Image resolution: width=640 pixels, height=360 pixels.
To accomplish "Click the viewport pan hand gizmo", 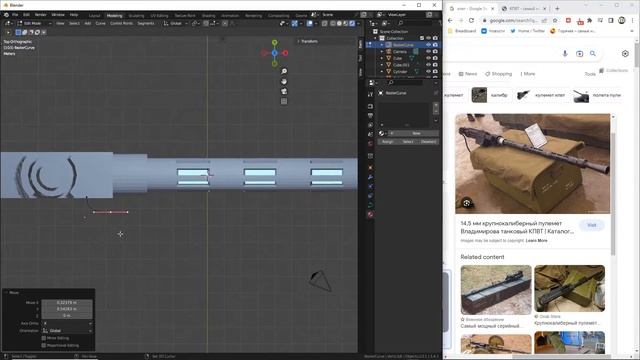I will click(x=284, y=81).
